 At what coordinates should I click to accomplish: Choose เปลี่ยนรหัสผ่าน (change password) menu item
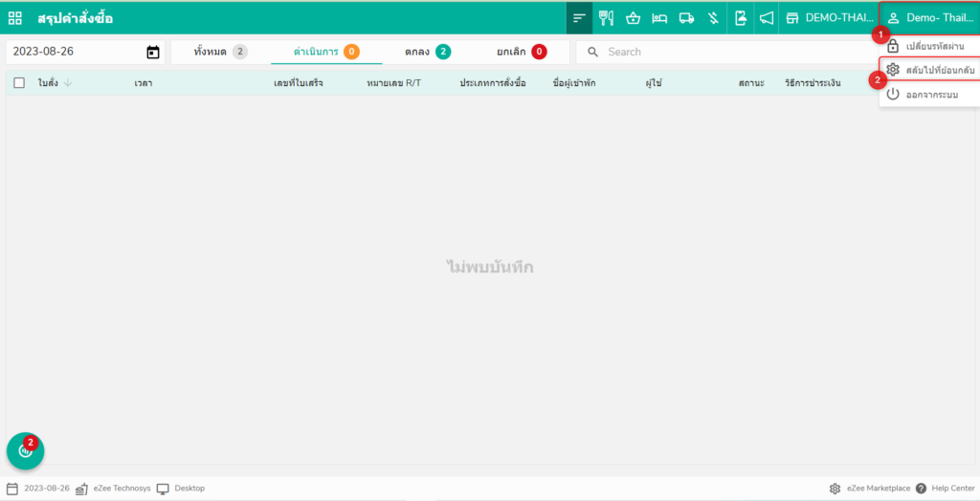point(929,46)
